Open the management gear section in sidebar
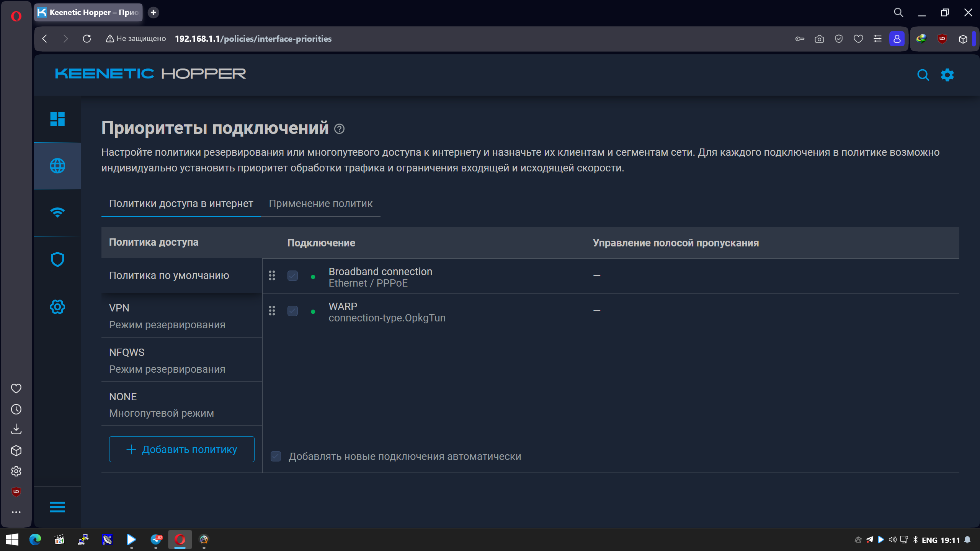Screen dimensions: 980x551 57,306
